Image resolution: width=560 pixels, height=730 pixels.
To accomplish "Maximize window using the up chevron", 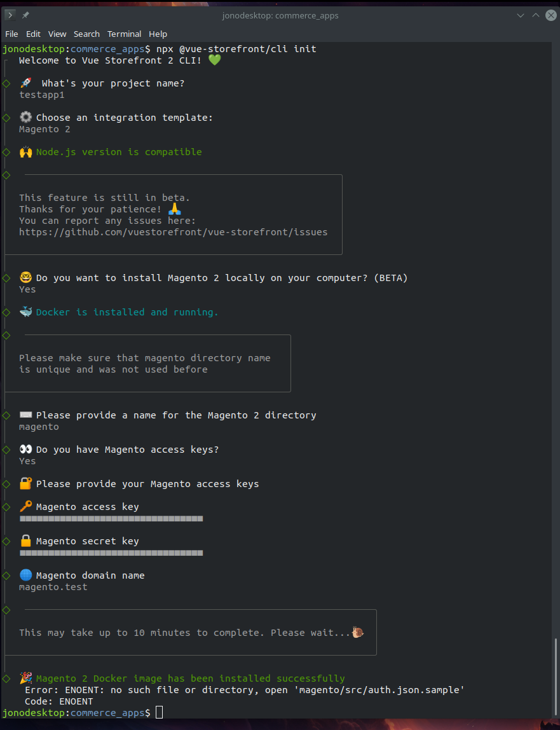I will click(535, 15).
